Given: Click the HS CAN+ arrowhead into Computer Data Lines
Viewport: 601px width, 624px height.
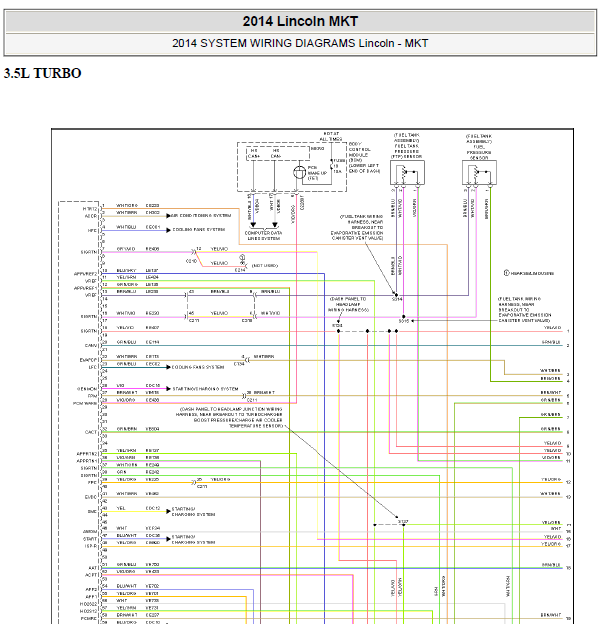Looking at the screenshot, I should click(x=253, y=225).
